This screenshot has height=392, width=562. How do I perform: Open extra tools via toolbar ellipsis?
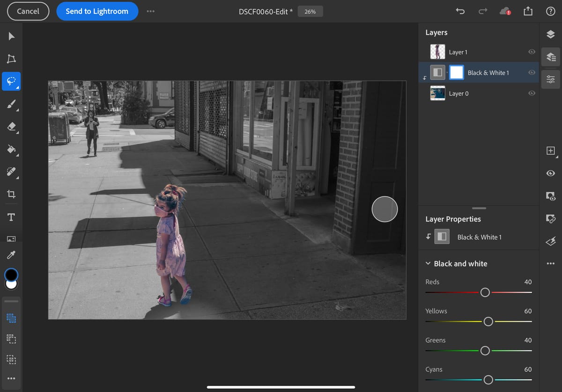pos(11,378)
